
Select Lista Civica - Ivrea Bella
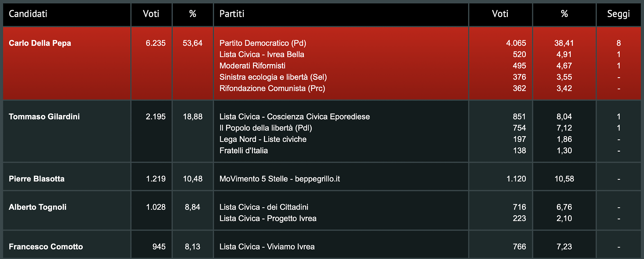click(x=262, y=54)
